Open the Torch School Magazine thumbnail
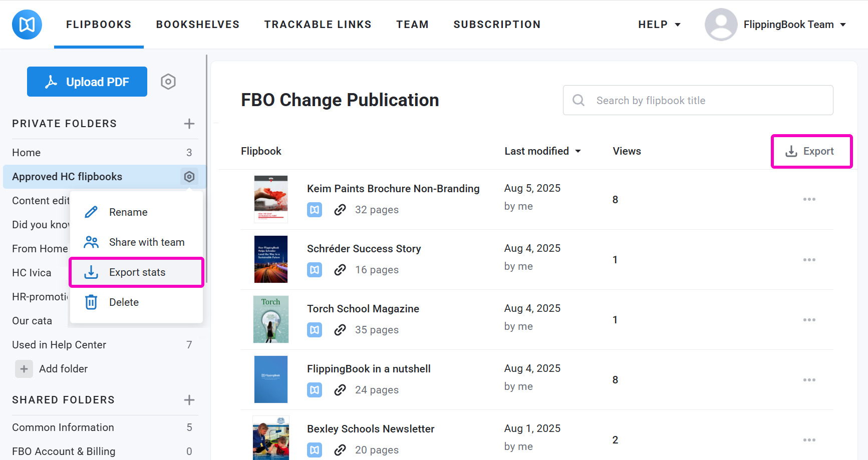The height and width of the screenshot is (460, 868). tap(270, 319)
